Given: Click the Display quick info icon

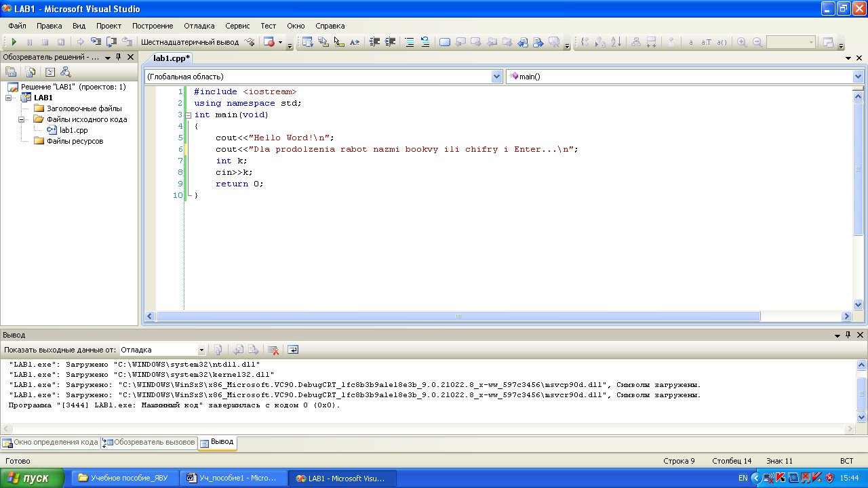Looking at the screenshot, I should click(338, 42).
